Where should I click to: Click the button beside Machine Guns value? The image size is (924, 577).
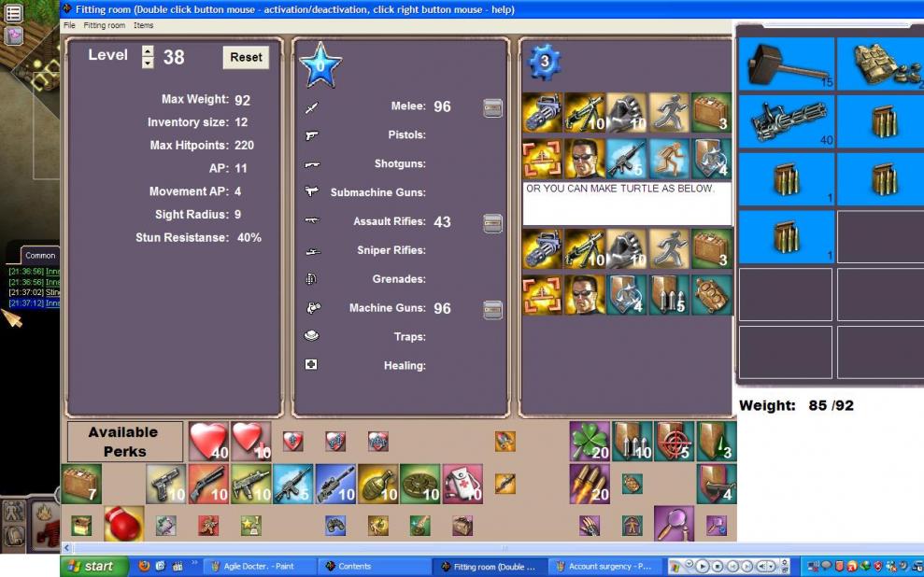click(492, 309)
